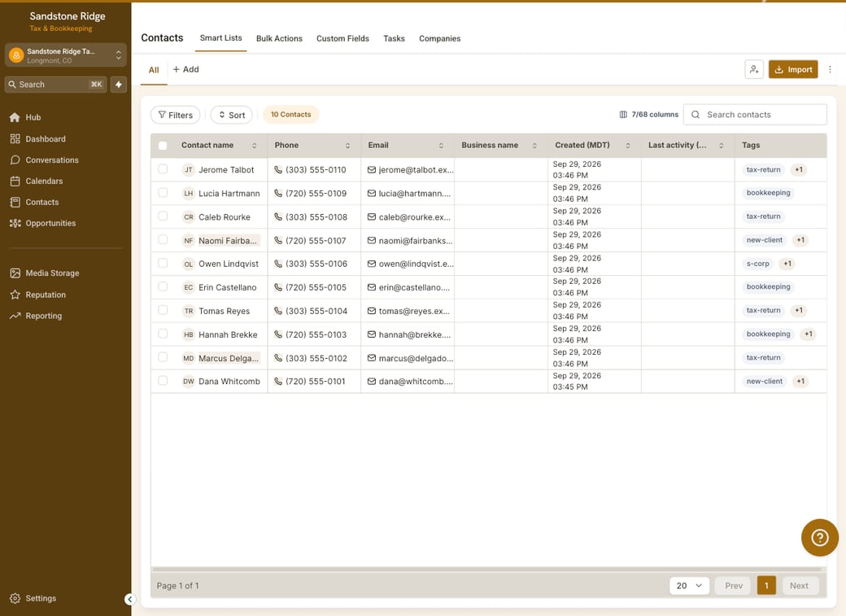Check the box for Dana Whitcomb
This screenshot has width=846, height=616.
pos(163,381)
